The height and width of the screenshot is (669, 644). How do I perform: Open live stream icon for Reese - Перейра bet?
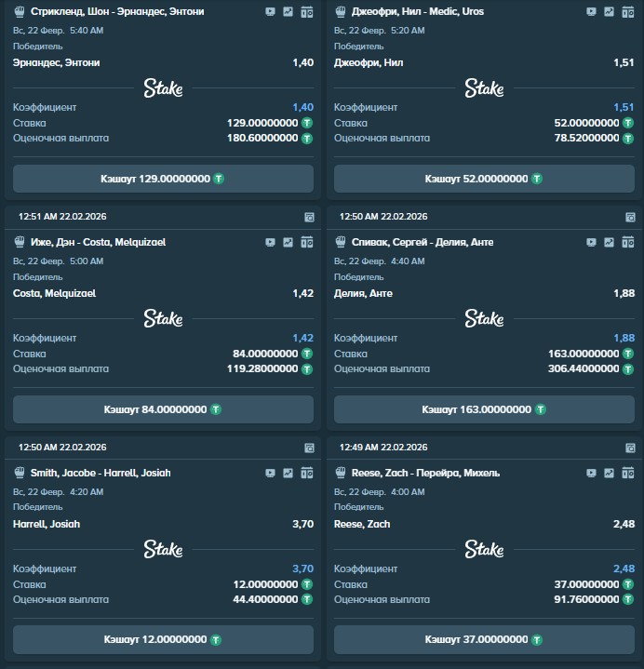click(x=591, y=474)
